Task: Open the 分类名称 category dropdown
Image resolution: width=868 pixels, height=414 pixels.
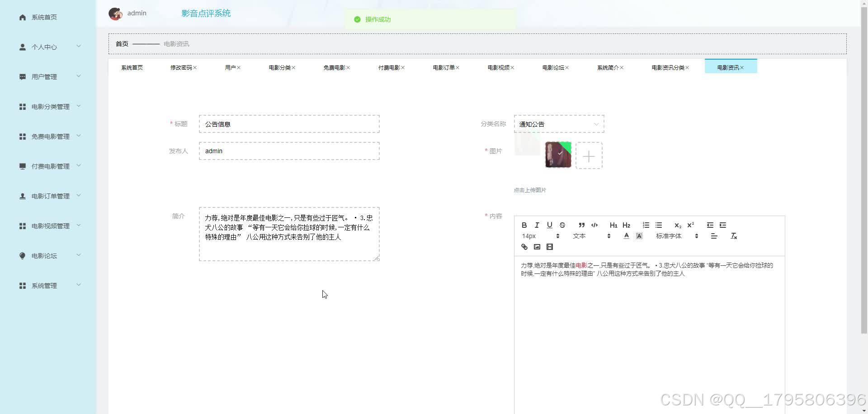Action: (x=559, y=124)
